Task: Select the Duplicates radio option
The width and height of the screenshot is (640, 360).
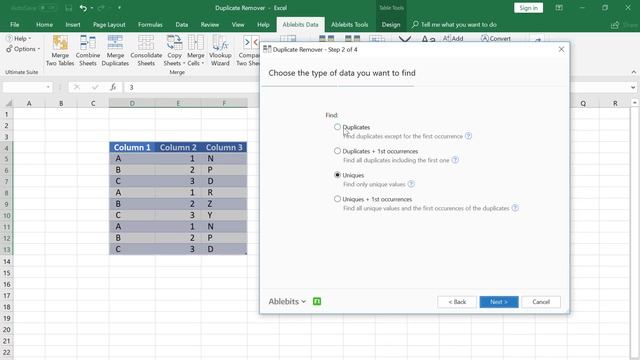Action: pyautogui.click(x=337, y=127)
